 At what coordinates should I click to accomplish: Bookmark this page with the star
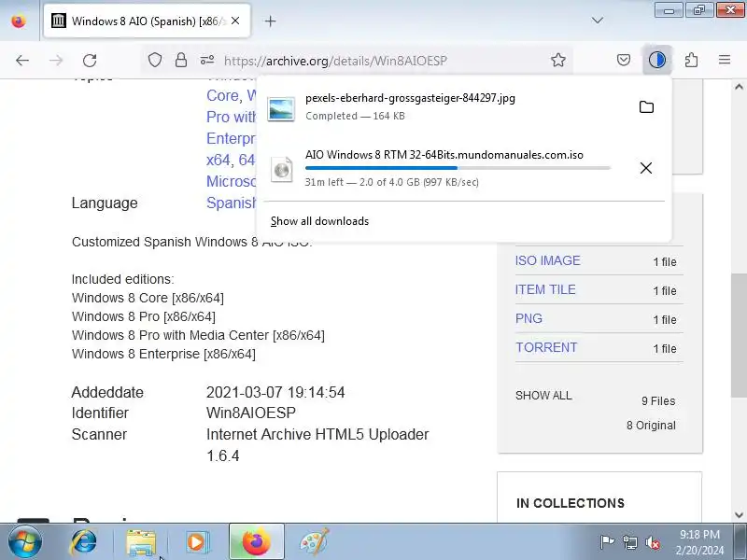(558, 60)
